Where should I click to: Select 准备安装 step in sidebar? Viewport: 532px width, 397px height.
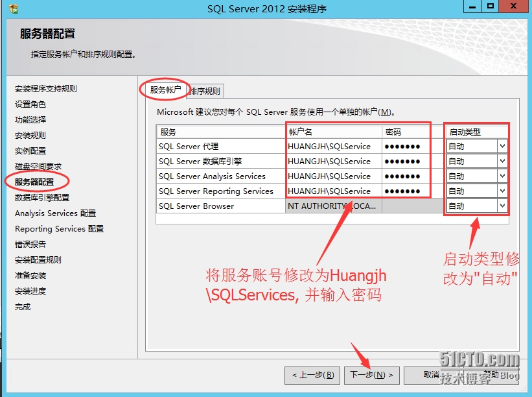(30, 276)
